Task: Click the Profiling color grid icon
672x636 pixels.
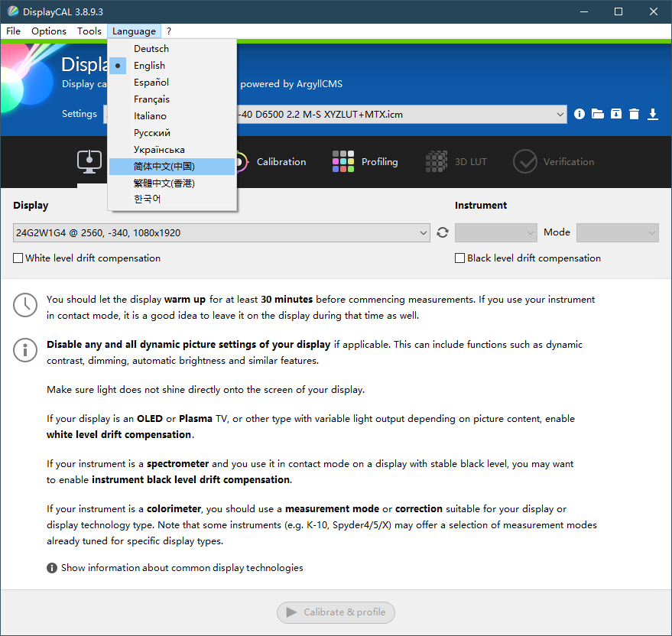Action: (342, 161)
